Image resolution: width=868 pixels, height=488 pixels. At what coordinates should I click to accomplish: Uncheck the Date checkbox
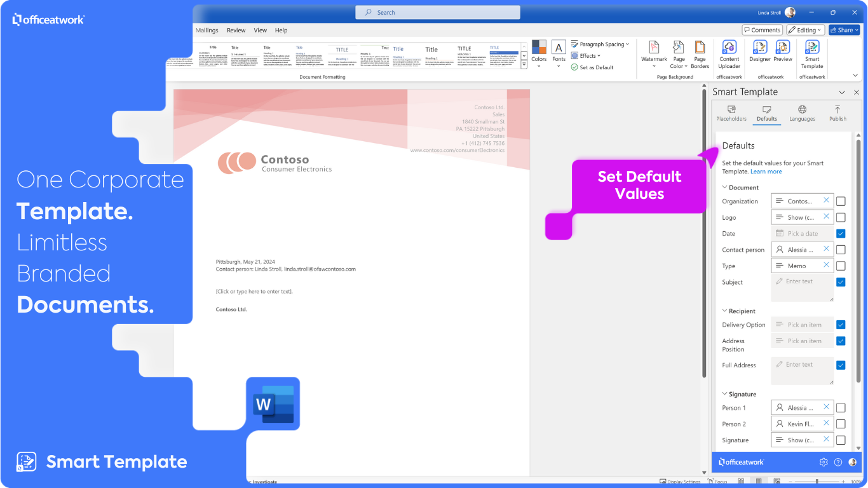coord(841,233)
